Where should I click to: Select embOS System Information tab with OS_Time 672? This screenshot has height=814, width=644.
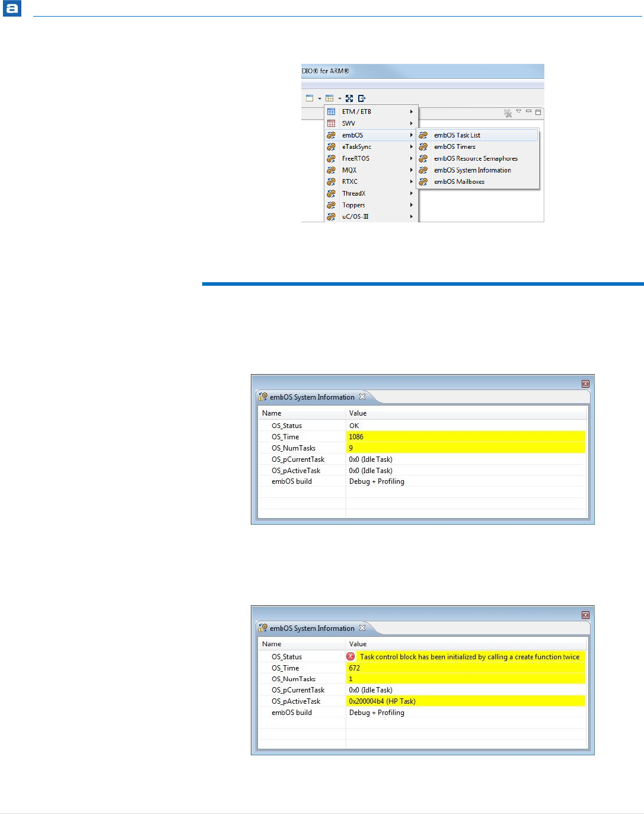(x=312, y=628)
